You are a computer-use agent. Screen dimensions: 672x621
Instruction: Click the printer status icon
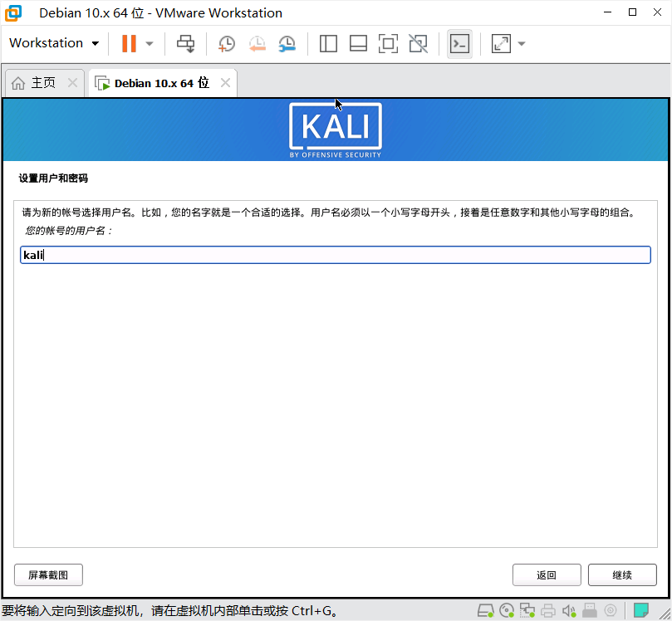coord(548,610)
